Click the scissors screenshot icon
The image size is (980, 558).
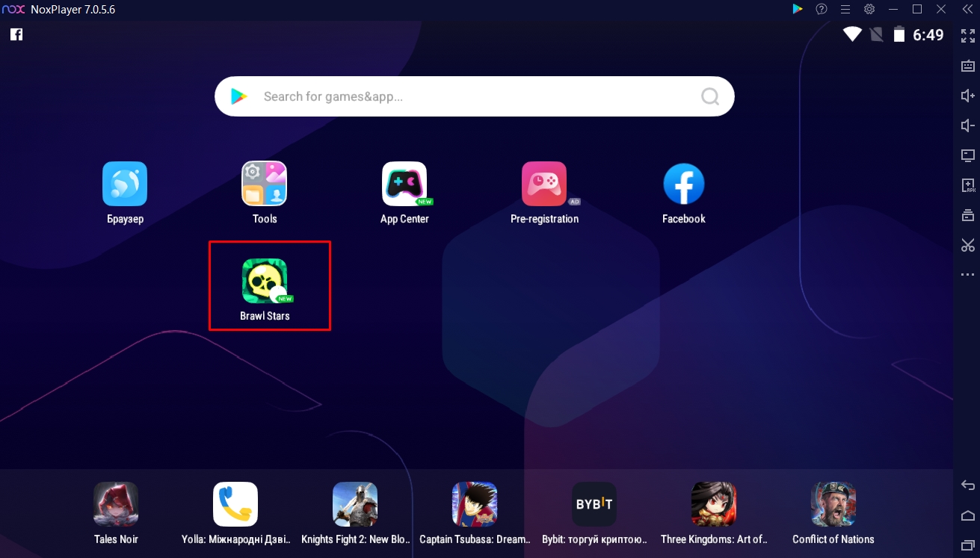[x=967, y=245]
